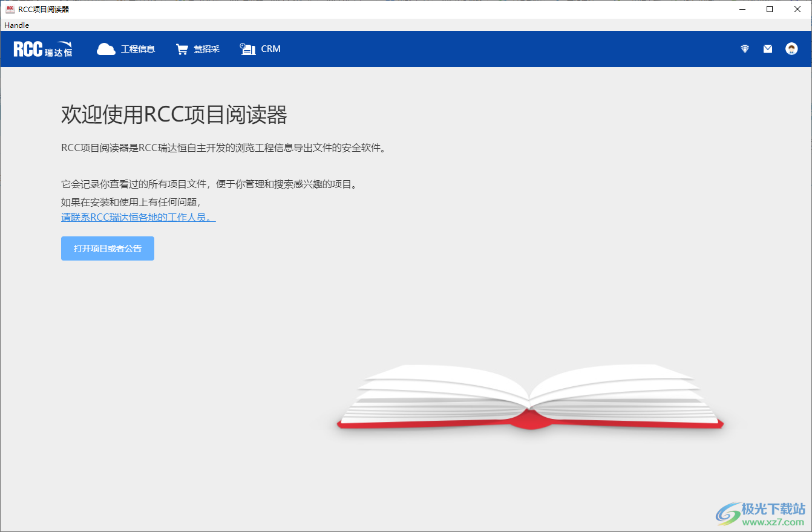Click the 打开项目或者公告 button

click(107, 248)
